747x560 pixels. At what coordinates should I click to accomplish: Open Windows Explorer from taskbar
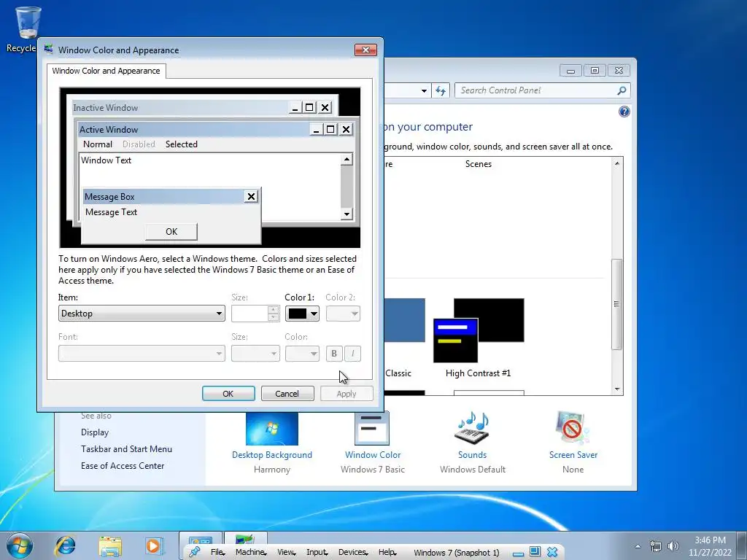pos(110,546)
